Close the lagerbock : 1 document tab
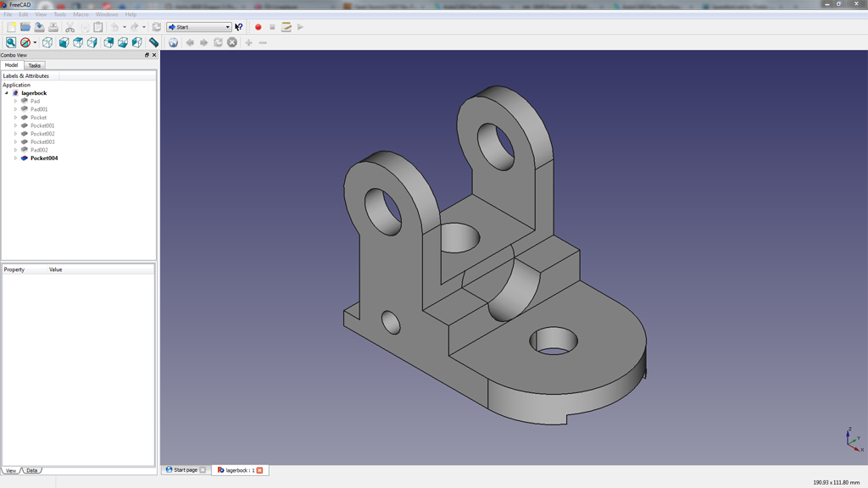Viewport: 868px width, 488px height. pyautogui.click(x=259, y=470)
